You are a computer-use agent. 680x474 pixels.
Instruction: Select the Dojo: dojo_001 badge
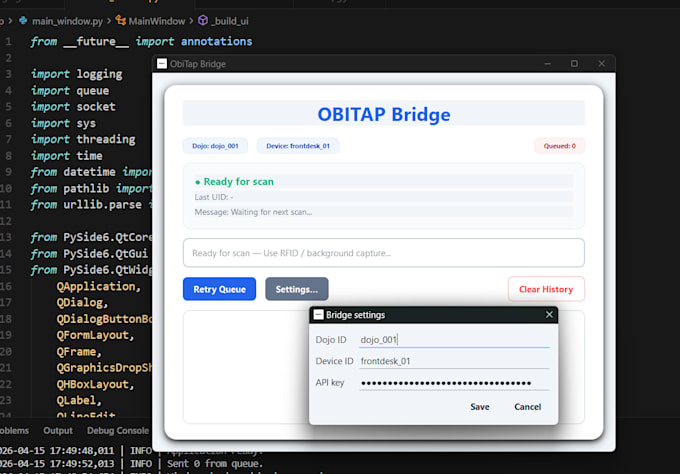coord(215,146)
